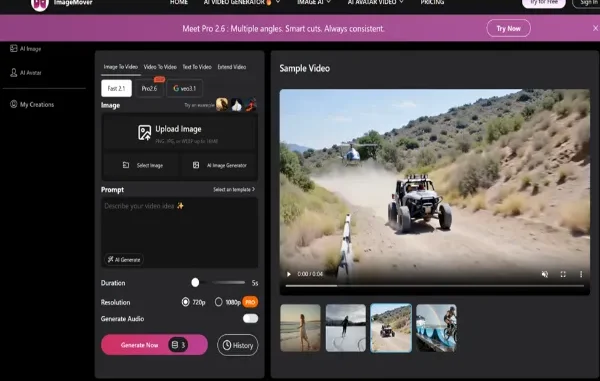
Task: Go to My Creations
Action: coord(32,104)
